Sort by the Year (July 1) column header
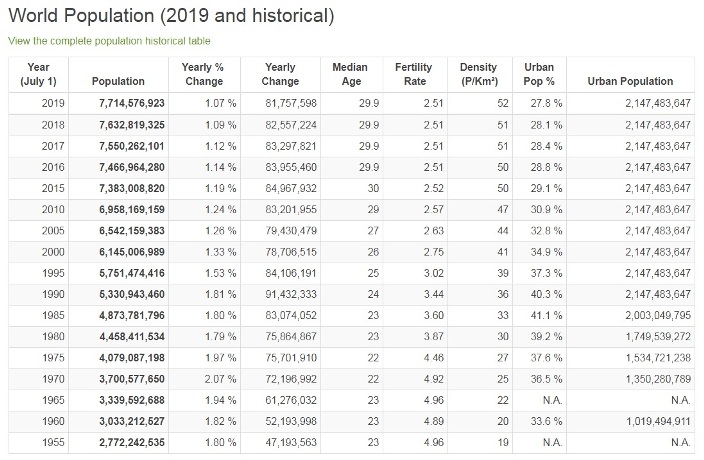The width and height of the screenshot is (704, 460). point(41,74)
